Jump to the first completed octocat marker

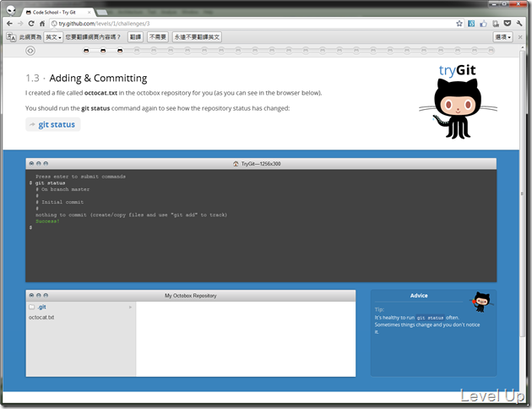pos(86,51)
